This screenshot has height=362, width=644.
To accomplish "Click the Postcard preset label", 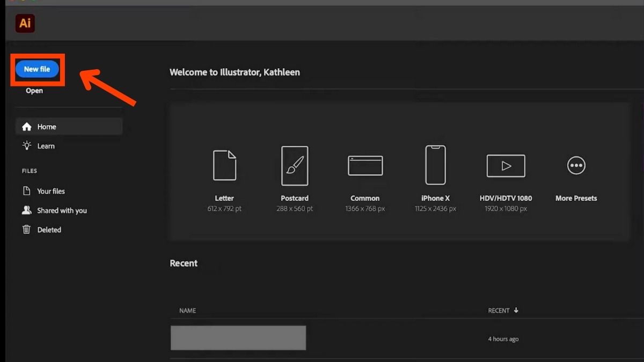I will coord(295,198).
